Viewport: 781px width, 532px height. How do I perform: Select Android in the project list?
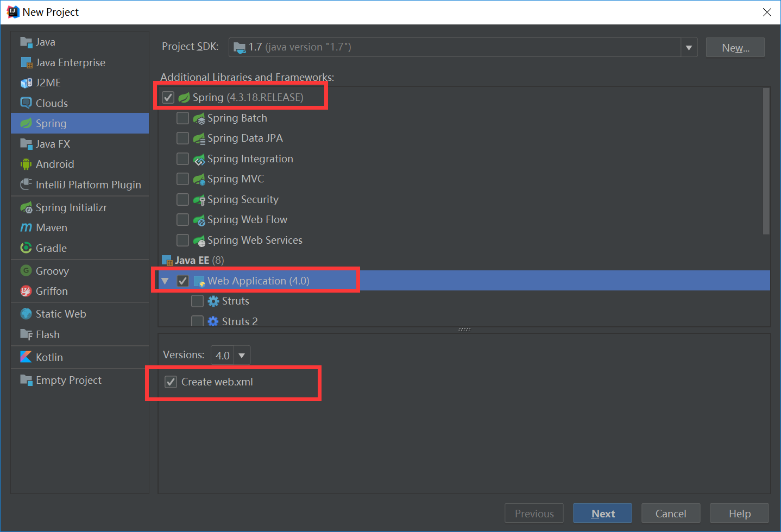(80, 164)
